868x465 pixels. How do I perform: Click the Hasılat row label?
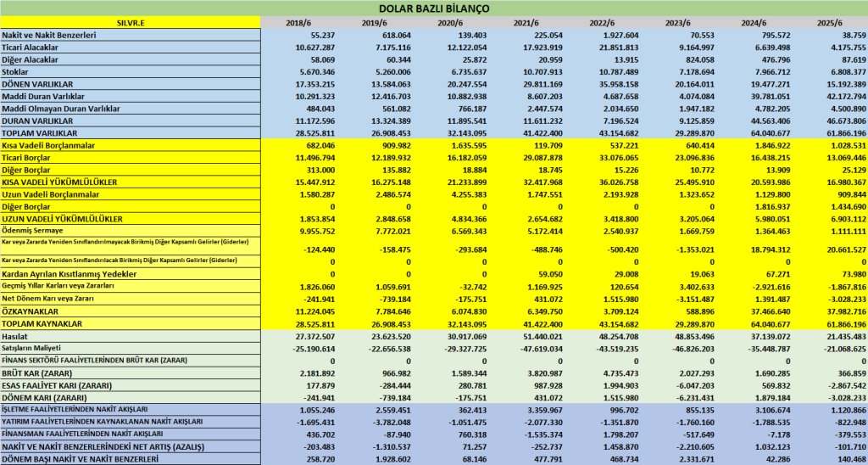14,336
